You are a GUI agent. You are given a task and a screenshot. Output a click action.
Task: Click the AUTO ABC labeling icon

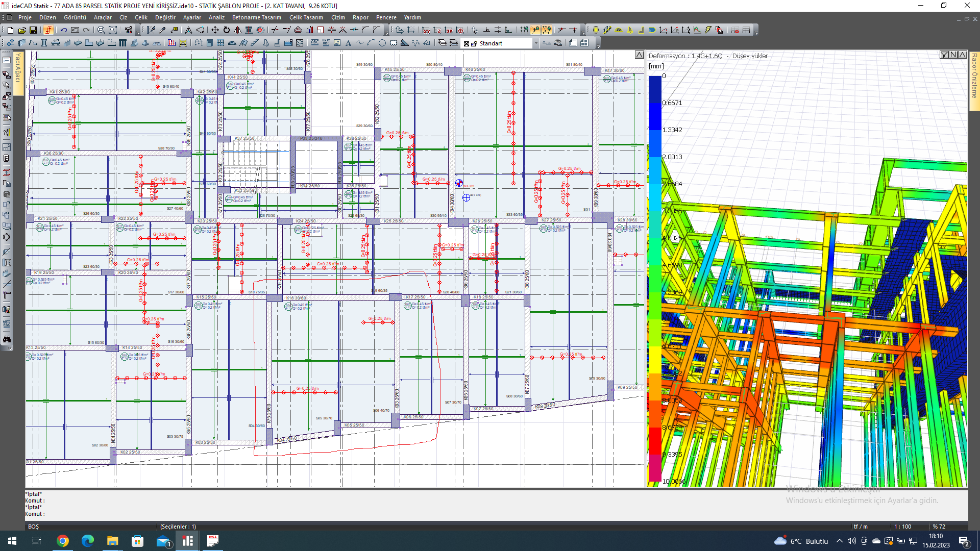(326, 43)
